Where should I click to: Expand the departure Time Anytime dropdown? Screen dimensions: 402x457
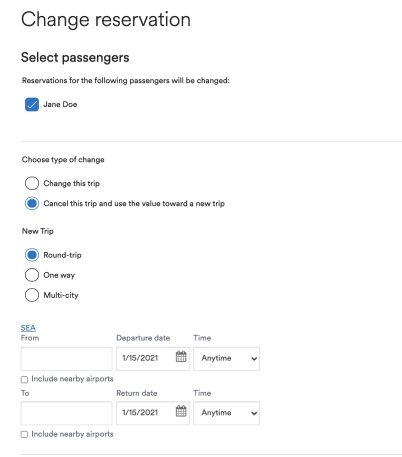click(226, 359)
